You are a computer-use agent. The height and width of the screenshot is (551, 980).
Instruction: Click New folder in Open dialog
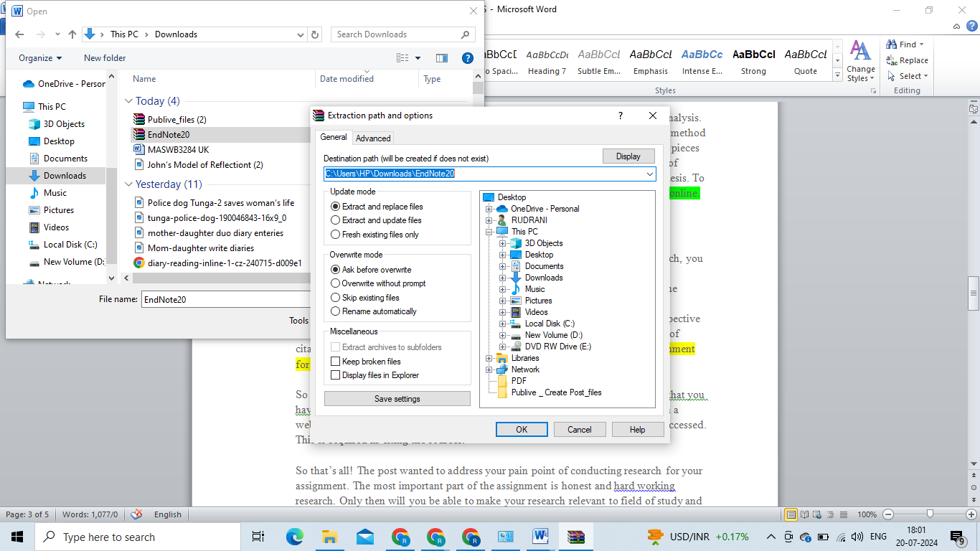(105, 58)
